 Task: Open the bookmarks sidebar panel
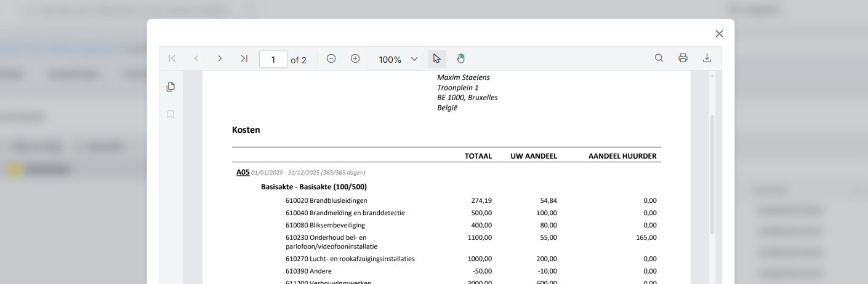pos(171,114)
